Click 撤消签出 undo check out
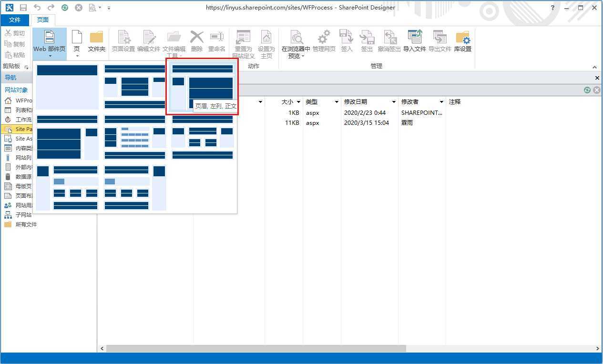603x364 pixels. click(x=389, y=41)
